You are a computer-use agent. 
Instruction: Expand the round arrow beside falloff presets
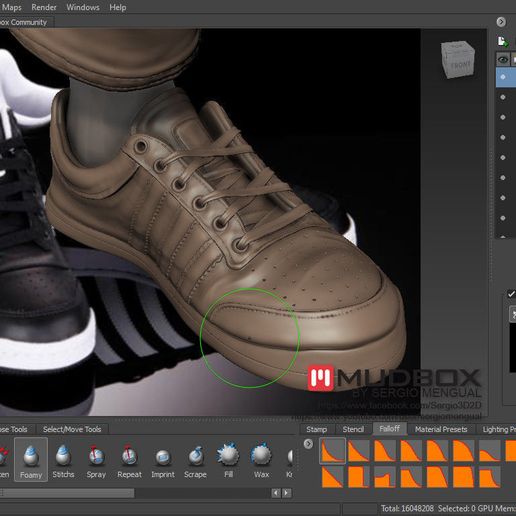[x=308, y=444]
